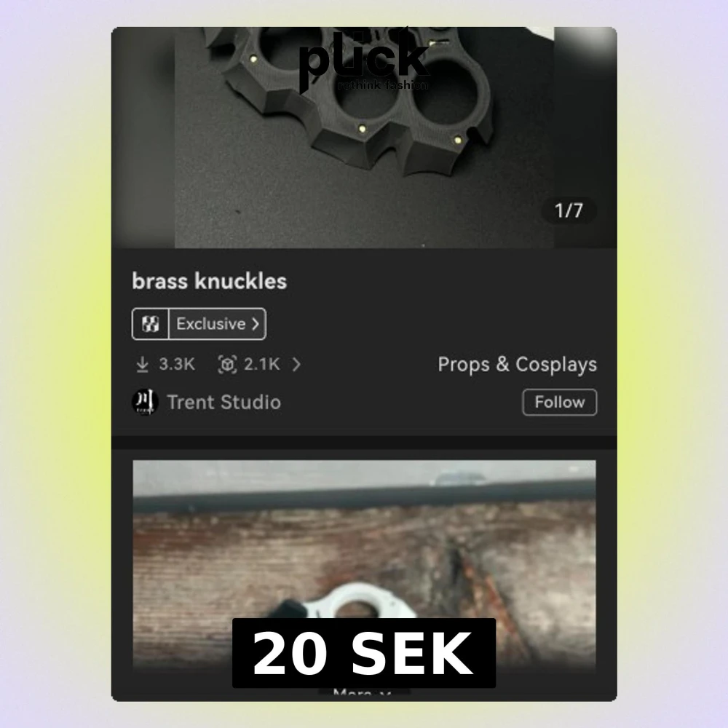The width and height of the screenshot is (728, 728).
Task: Click the brass knuckles model title
Action: tap(210, 281)
